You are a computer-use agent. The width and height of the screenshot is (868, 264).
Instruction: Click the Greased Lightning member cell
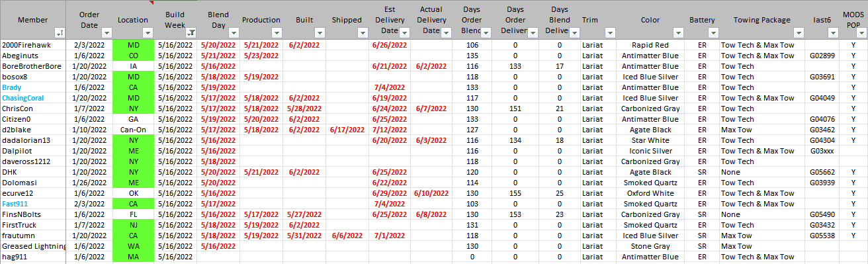(x=33, y=246)
